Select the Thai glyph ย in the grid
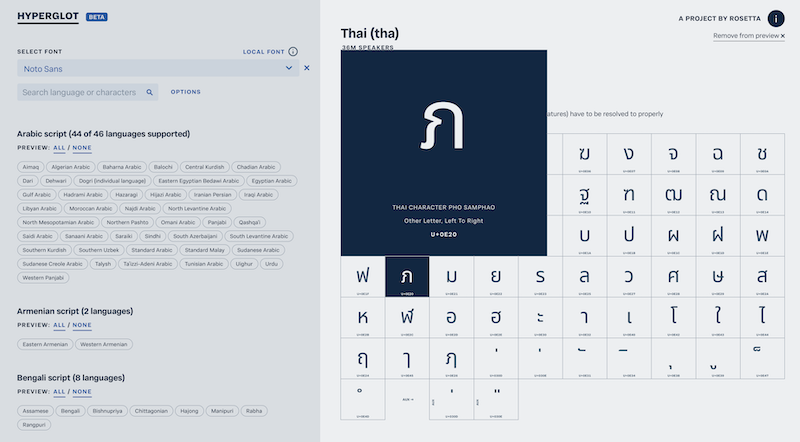This screenshot has width=800, height=442. [x=496, y=277]
